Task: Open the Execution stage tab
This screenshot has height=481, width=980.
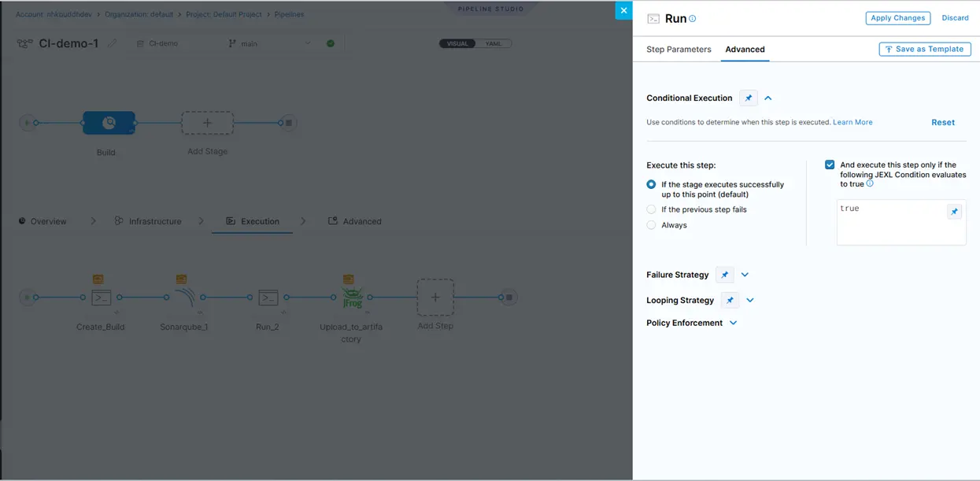Action: pyautogui.click(x=253, y=221)
